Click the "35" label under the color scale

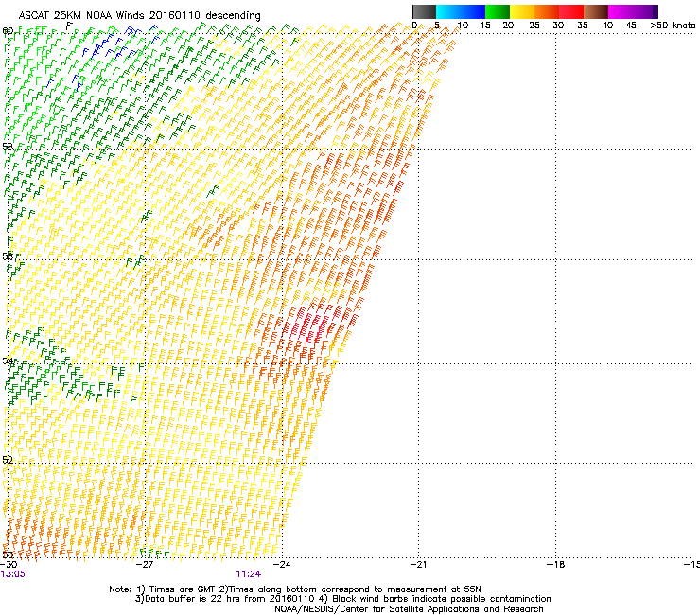pyautogui.click(x=583, y=26)
